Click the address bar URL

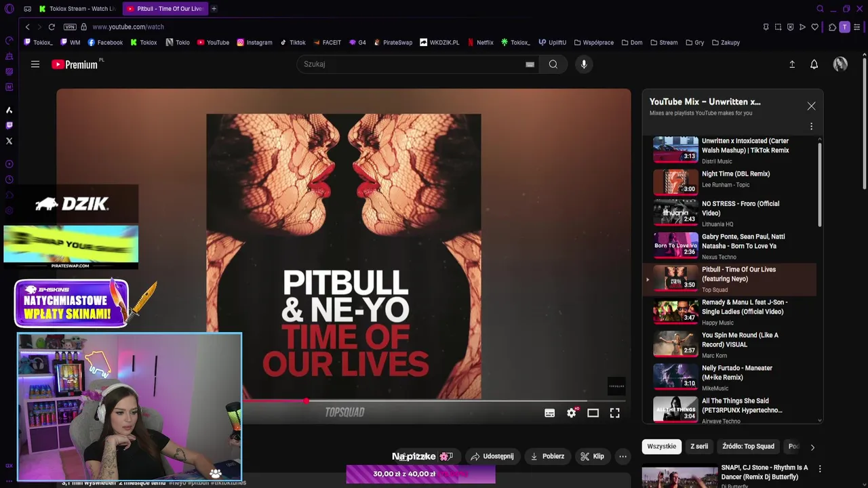[x=128, y=27]
